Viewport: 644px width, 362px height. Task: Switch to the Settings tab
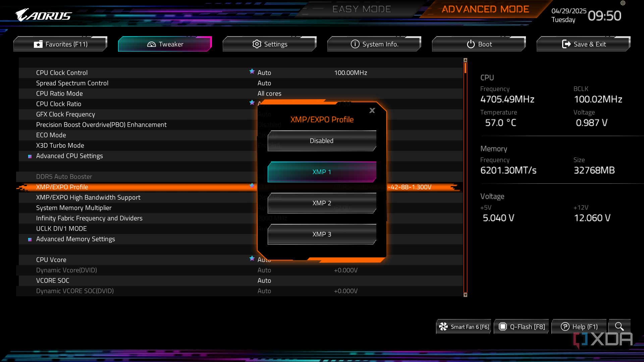tap(270, 44)
